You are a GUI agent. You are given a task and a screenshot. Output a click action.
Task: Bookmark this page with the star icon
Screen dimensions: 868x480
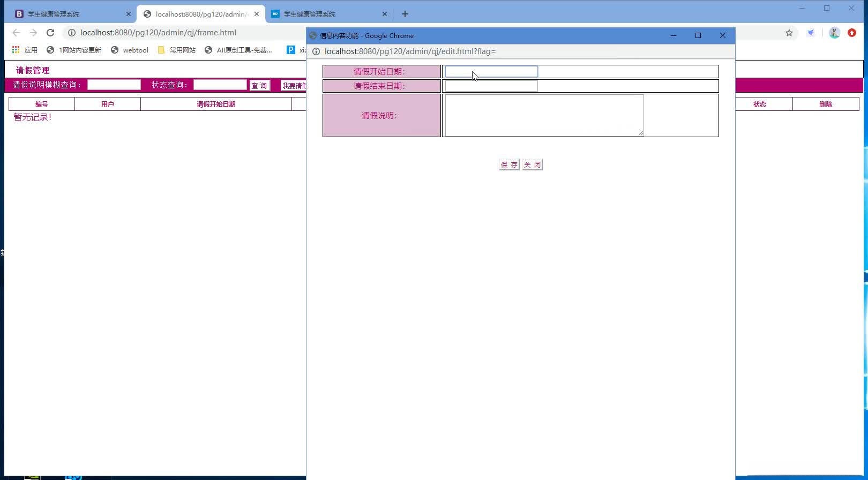point(789,33)
